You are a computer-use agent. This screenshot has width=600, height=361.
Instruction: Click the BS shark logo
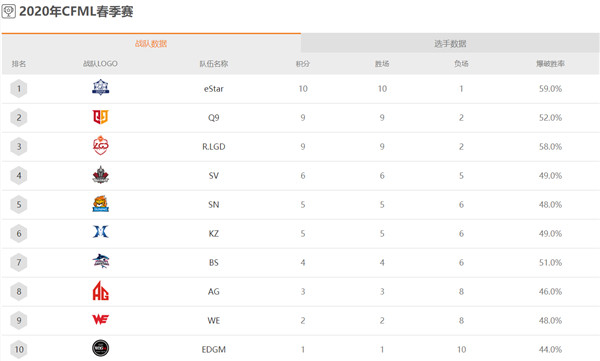(x=101, y=261)
